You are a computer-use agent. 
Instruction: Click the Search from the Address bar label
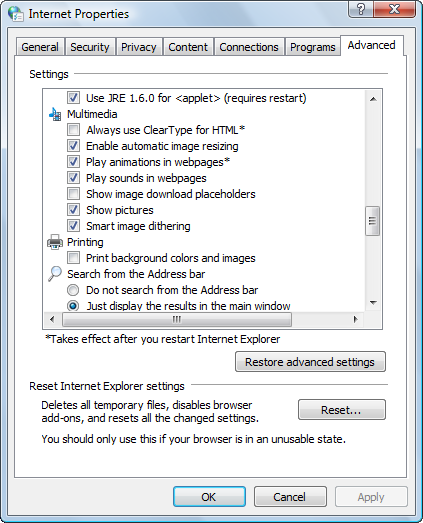tap(136, 274)
